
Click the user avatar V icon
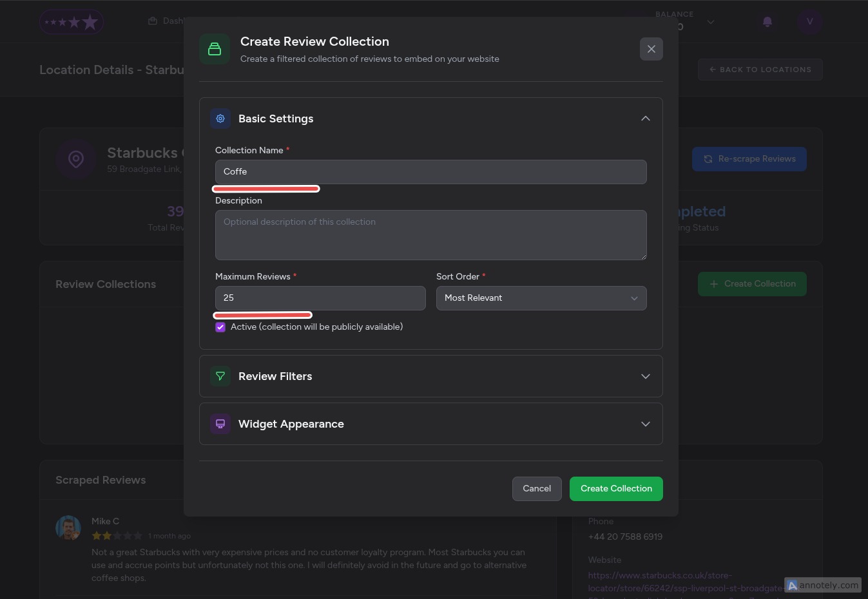[809, 22]
